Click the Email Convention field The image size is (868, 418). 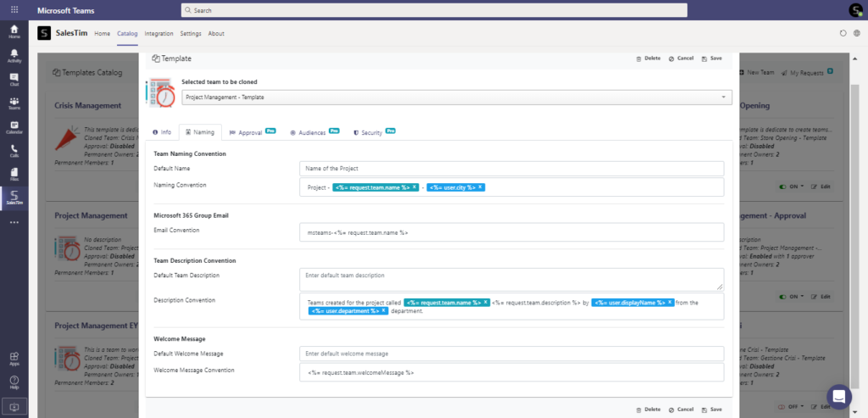click(511, 232)
